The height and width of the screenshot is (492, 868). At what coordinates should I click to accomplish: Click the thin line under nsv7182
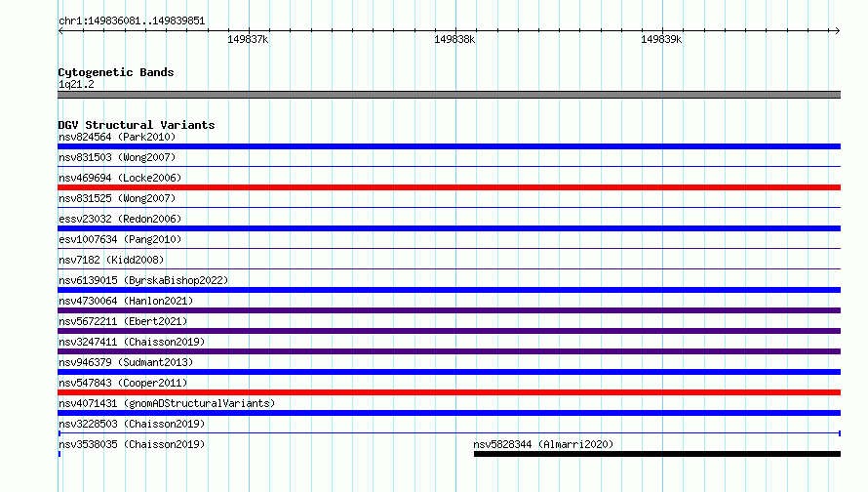point(449,268)
